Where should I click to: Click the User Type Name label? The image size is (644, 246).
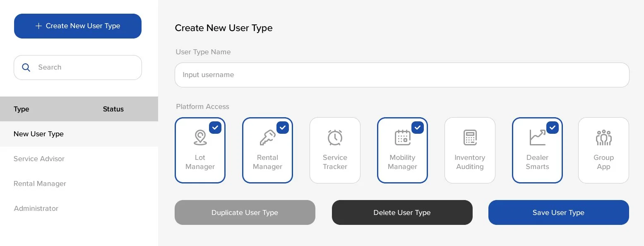pos(203,52)
